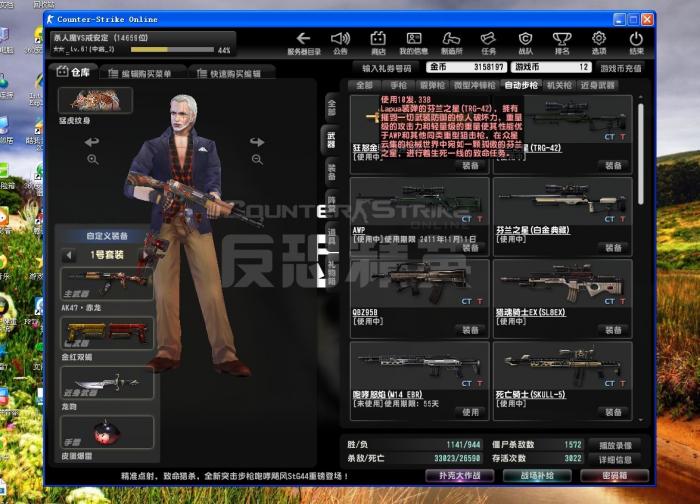This screenshot has width=700, height=504.
Task: Zoom in on the character model
Action: click(x=93, y=159)
